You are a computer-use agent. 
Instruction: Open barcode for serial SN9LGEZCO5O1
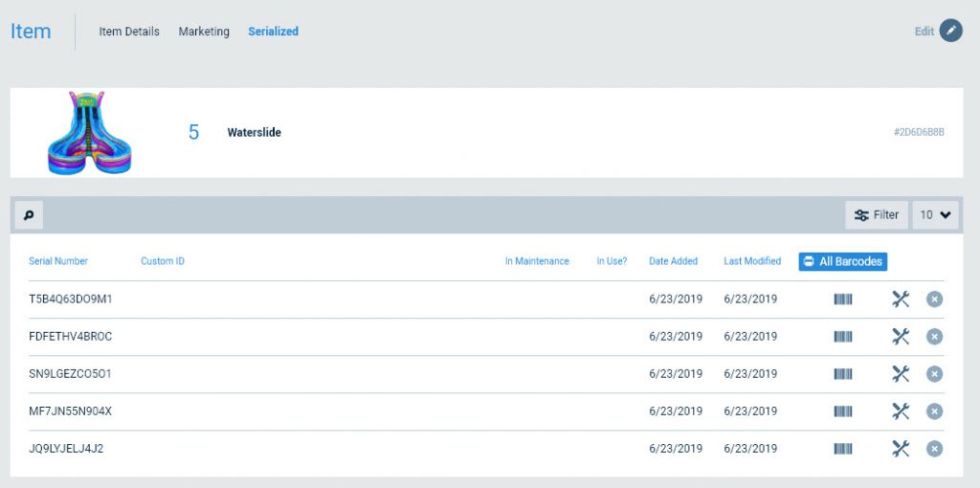tap(843, 374)
